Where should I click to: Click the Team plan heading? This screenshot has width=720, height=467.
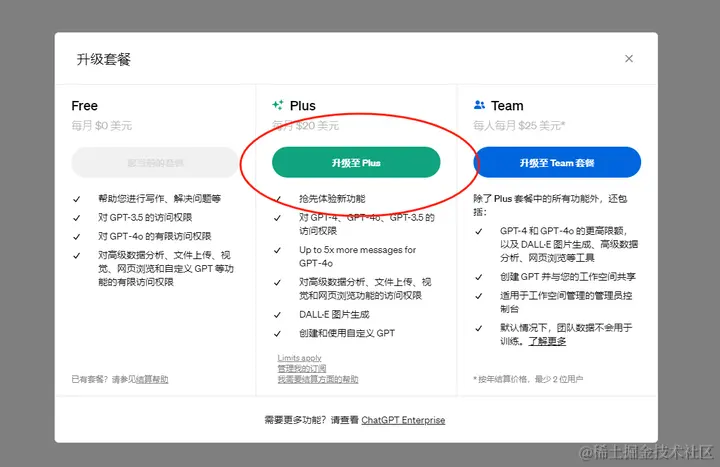507,106
